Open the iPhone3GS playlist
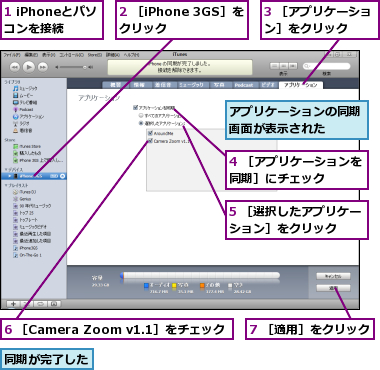380x370 pixels. coord(25,248)
